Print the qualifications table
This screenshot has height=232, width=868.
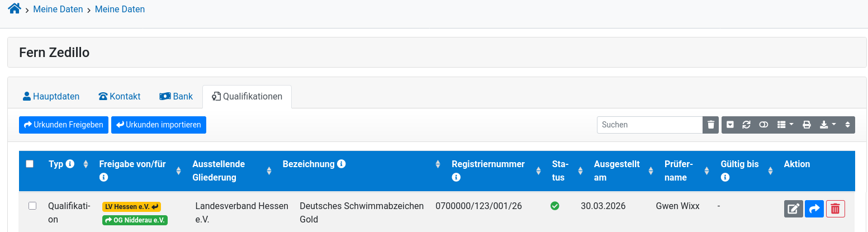click(807, 125)
